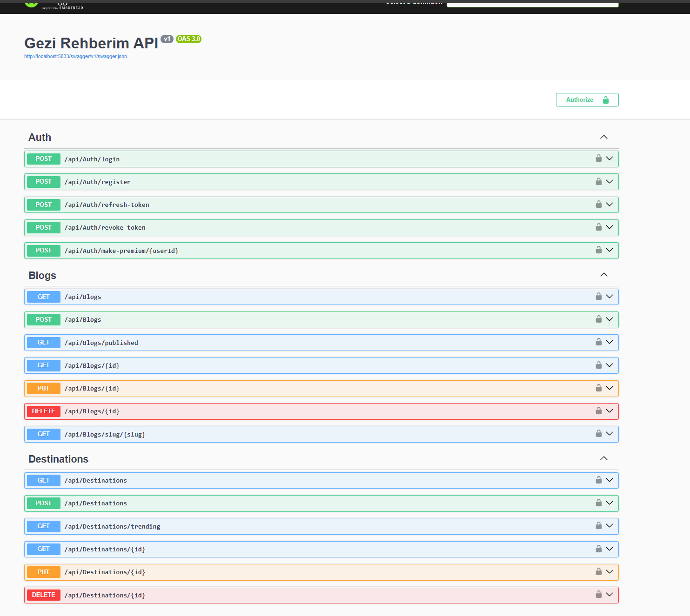
Task: Click path text /api/Auth/revoke-token
Action: click(x=105, y=227)
